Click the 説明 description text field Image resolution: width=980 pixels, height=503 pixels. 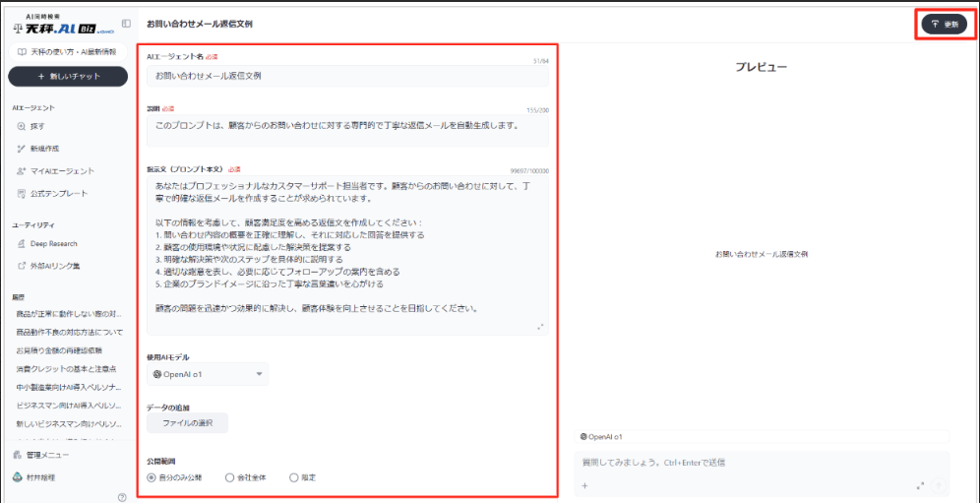pyautogui.click(x=347, y=131)
